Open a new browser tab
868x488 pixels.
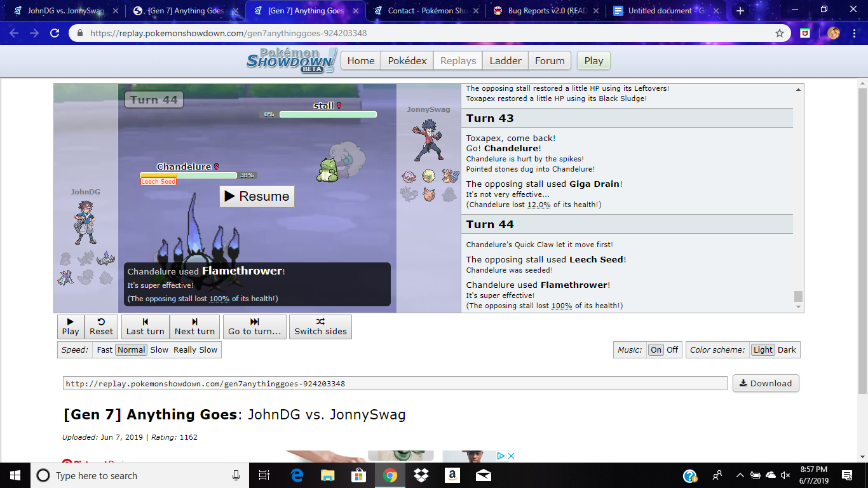(740, 11)
